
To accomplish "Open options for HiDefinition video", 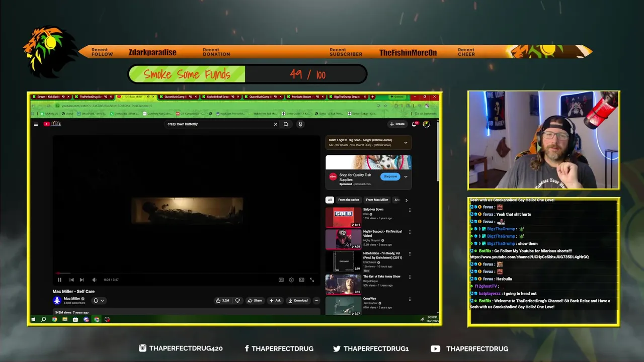I will tap(410, 254).
